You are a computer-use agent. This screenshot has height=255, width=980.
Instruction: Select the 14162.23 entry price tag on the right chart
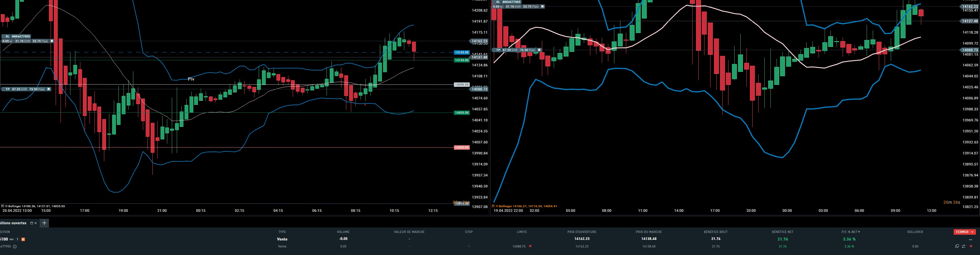pos(969,6)
